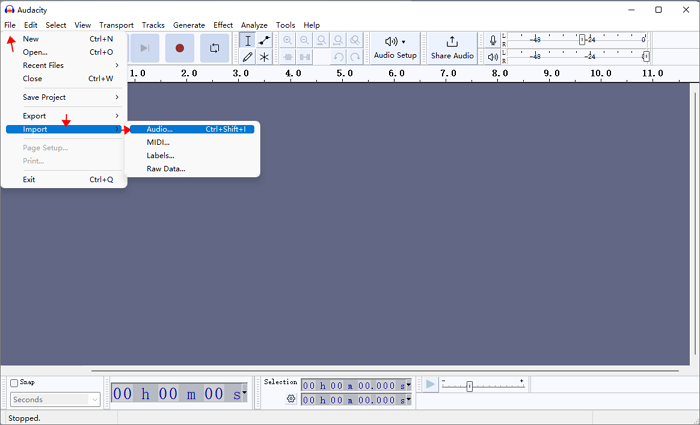This screenshot has height=425, width=700.
Task: Click the speaker playback meter icon
Action: point(492,57)
